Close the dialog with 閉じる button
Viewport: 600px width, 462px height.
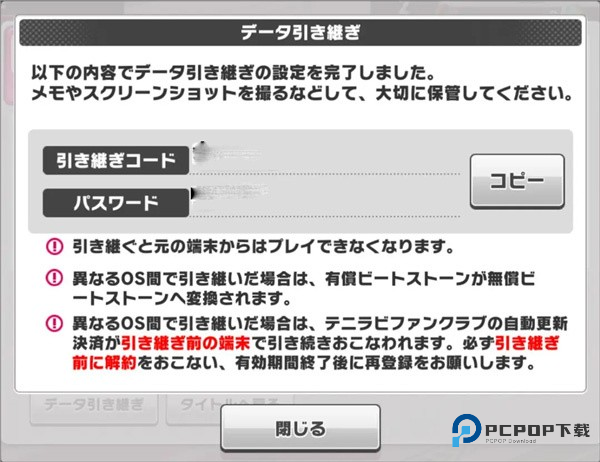pyautogui.click(x=300, y=428)
